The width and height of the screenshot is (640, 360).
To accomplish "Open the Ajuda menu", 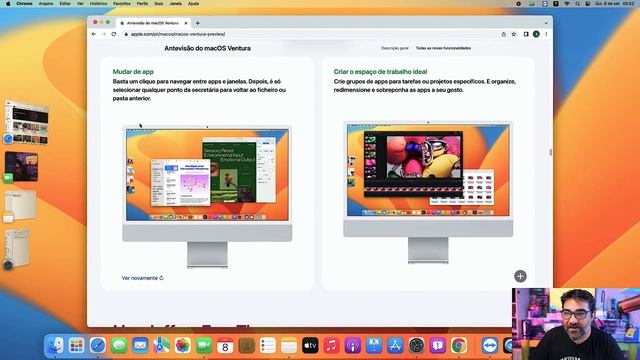I will point(193,4).
